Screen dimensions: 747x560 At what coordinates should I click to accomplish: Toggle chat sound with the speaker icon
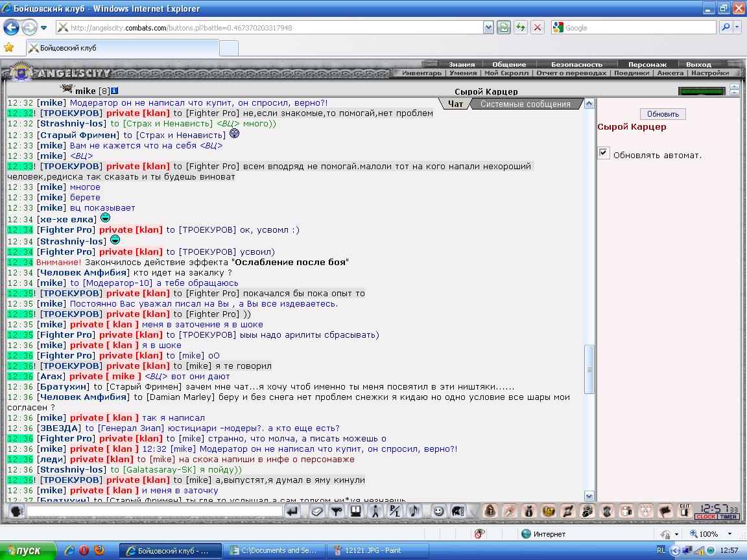[x=414, y=511]
